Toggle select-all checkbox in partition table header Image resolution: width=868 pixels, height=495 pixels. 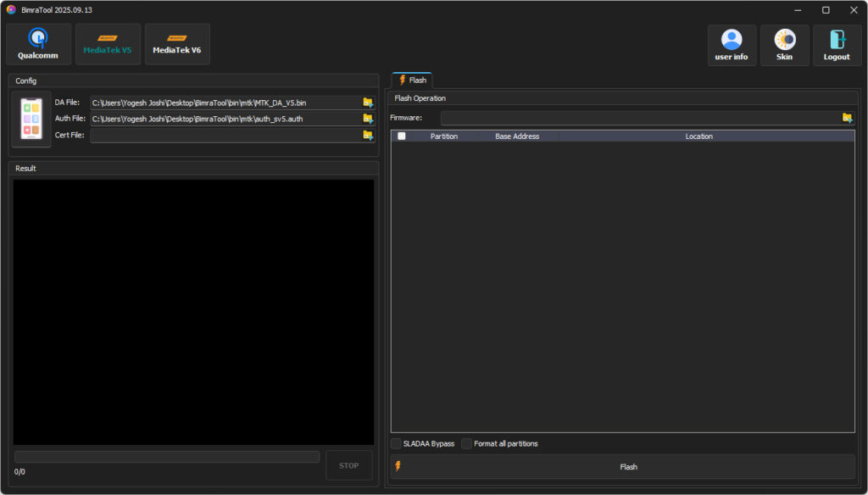(x=402, y=136)
